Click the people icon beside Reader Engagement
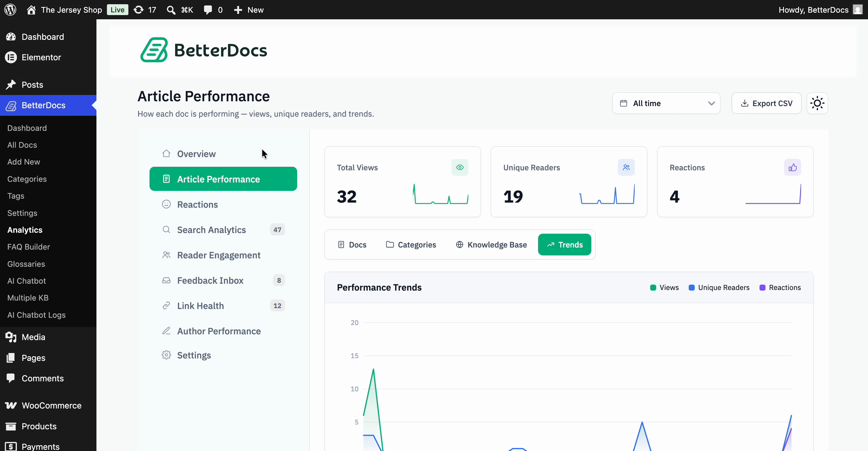 coord(166,255)
